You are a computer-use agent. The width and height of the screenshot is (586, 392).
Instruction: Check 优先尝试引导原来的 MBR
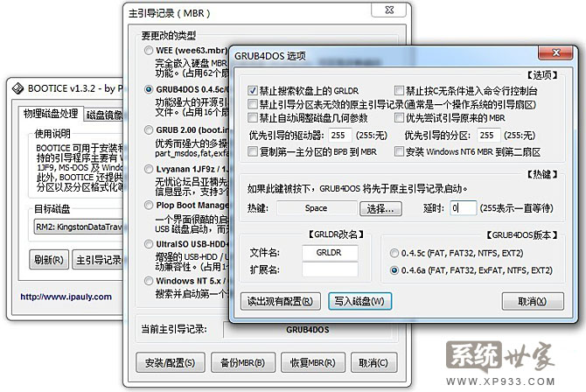pyautogui.click(x=399, y=117)
